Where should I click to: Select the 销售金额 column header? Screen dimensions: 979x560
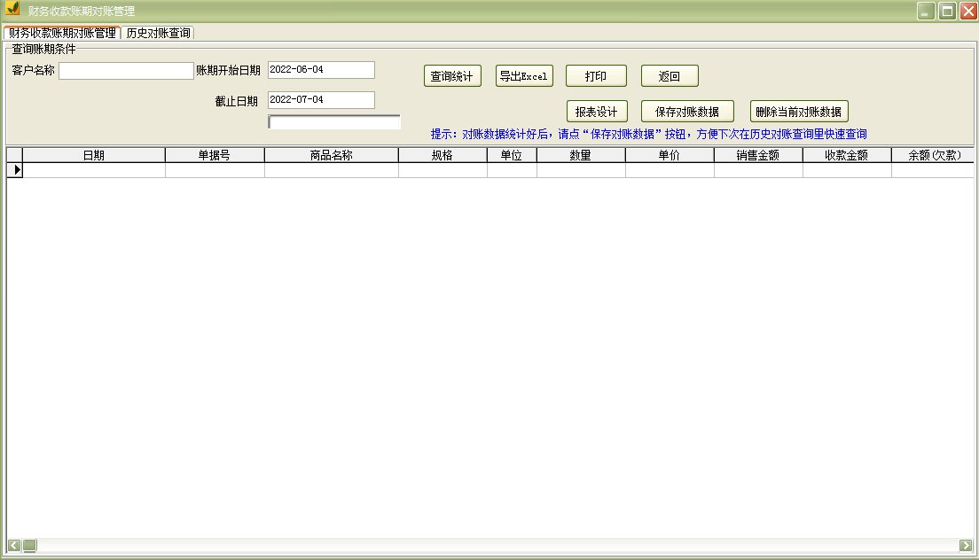click(x=758, y=155)
